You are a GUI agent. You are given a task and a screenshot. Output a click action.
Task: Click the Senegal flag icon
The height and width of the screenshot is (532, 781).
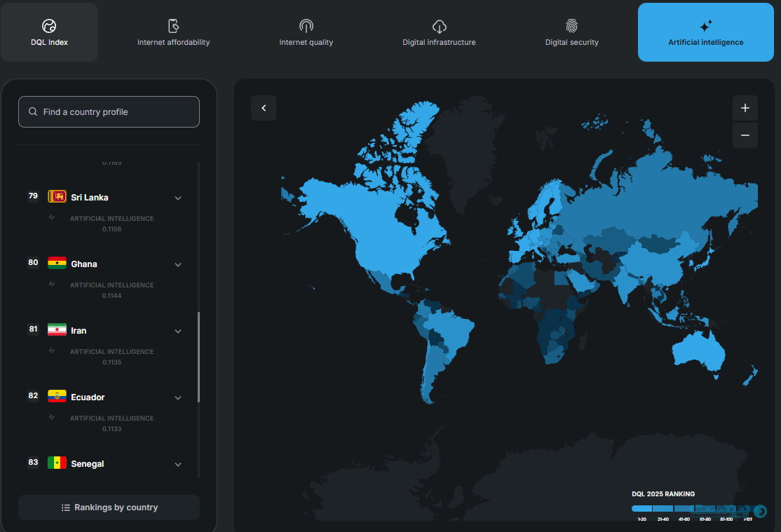[x=57, y=463]
